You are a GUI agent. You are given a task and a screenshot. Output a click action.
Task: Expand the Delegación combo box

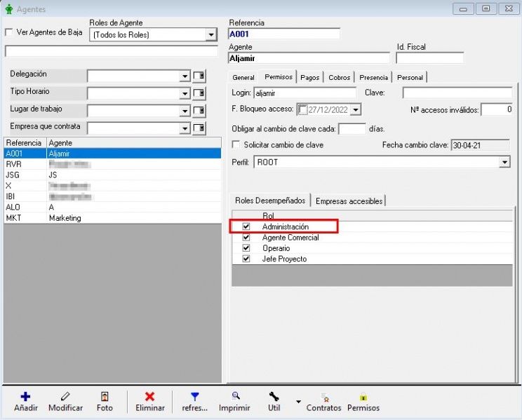click(x=185, y=76)
